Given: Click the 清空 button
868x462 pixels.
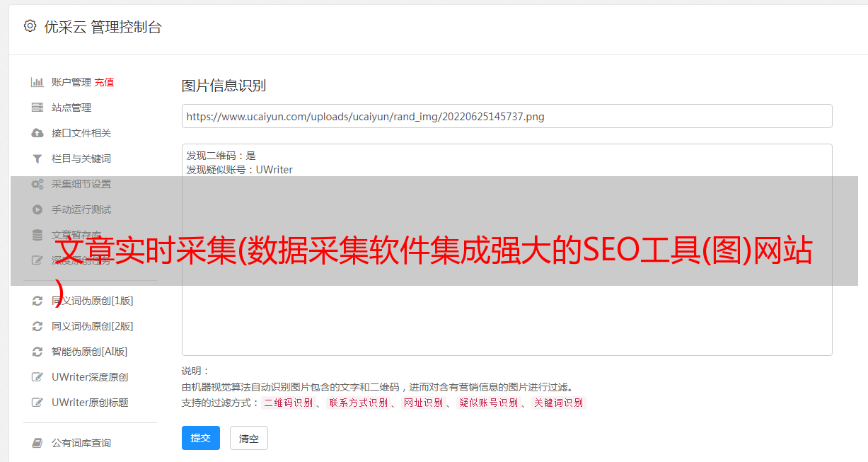Looking at the screenshot, I should pyautogui.click(x=249, y=438).
